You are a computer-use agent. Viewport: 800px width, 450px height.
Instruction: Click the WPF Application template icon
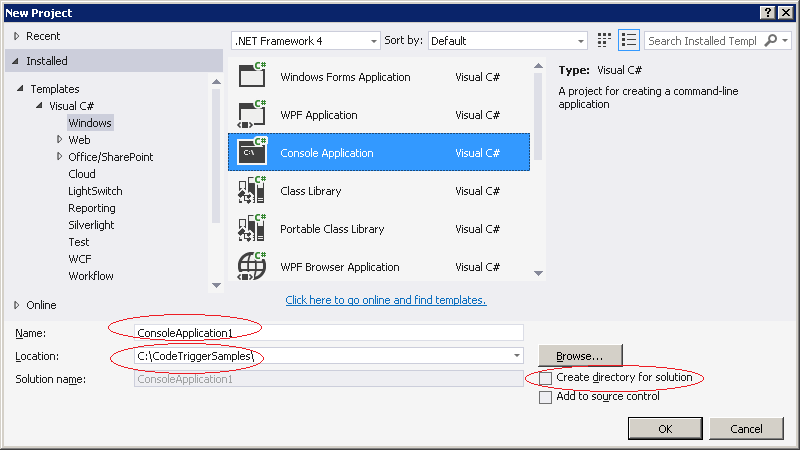coord(252,115)
